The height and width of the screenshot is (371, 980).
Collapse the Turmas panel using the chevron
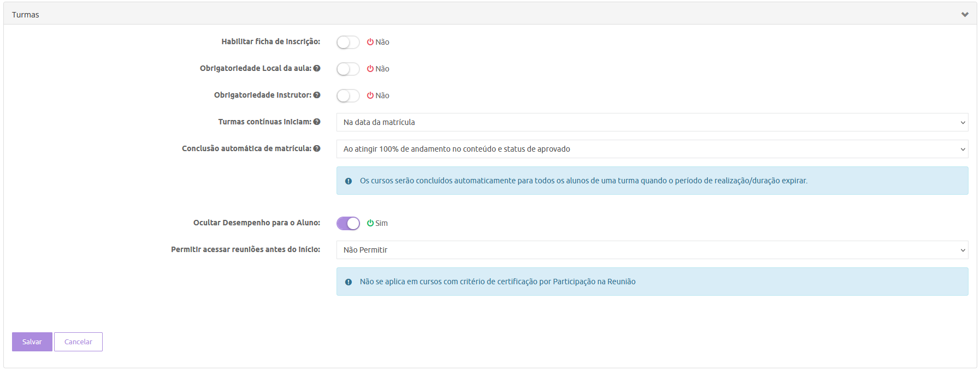(x=965, y=15)
